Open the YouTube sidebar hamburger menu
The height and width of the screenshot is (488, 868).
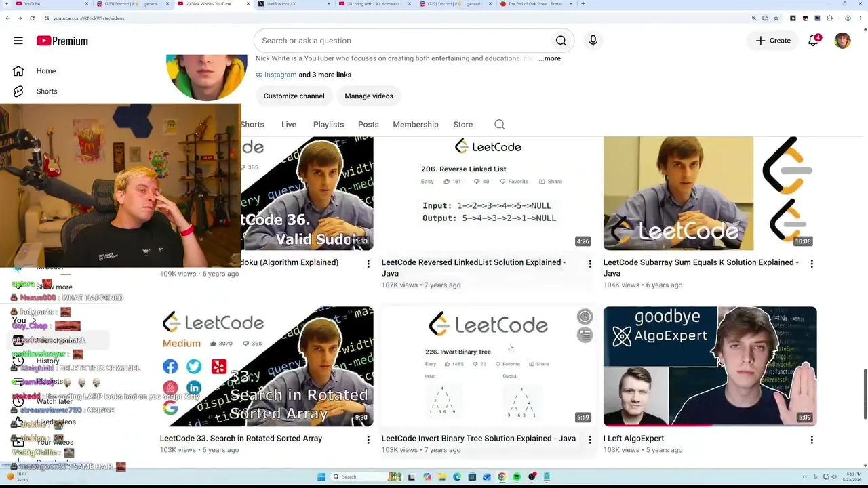(x=18, y=41)
